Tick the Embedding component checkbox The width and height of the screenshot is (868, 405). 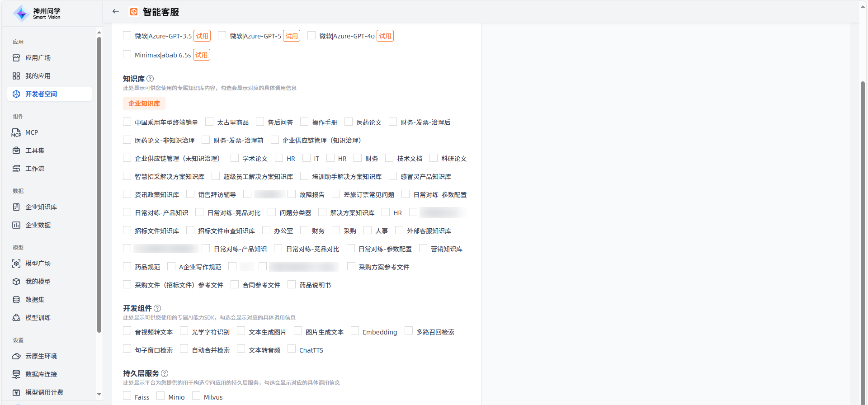[355, 331]
